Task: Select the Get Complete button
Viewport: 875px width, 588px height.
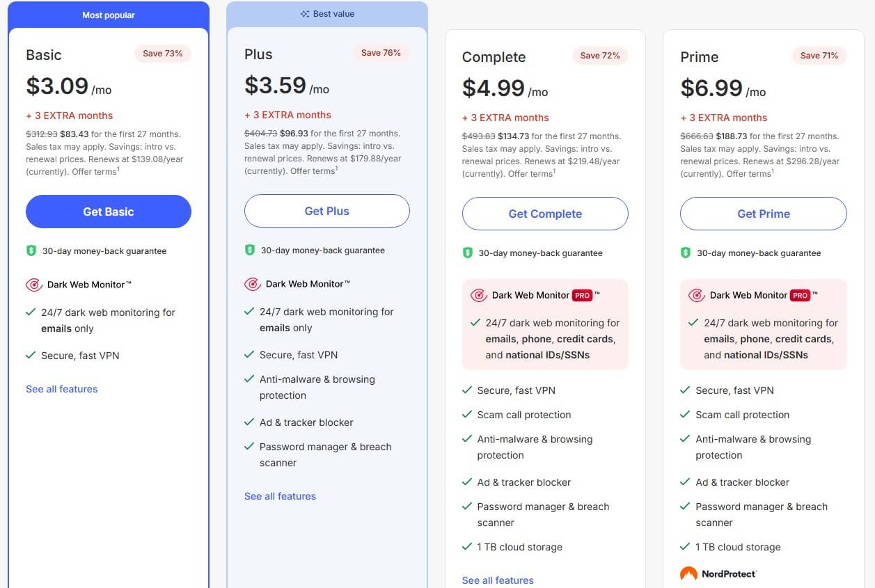Action: point(545,214)
